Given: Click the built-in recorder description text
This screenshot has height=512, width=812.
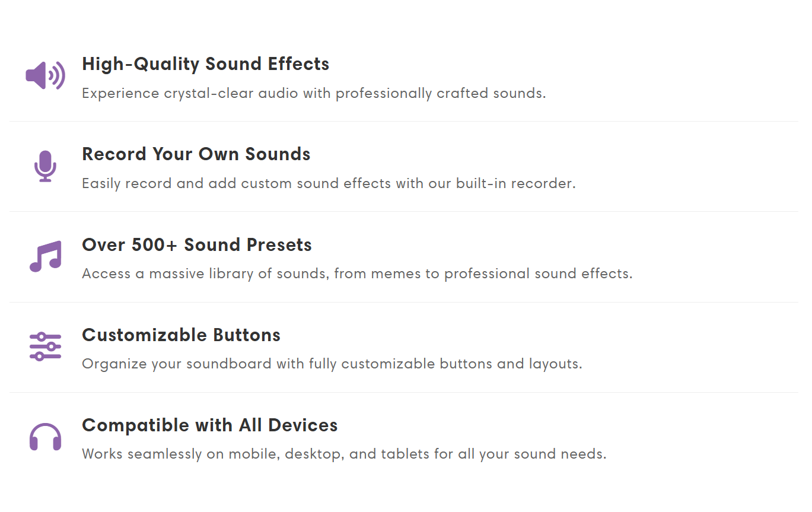Looking at the screenshot, I should [329, 184].
